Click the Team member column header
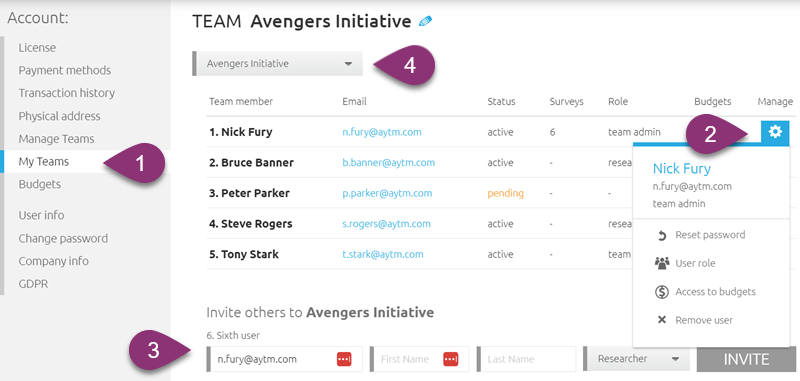The width and height of the screenshot is (800, 381). pyautogui.click(x=241, y=101)
